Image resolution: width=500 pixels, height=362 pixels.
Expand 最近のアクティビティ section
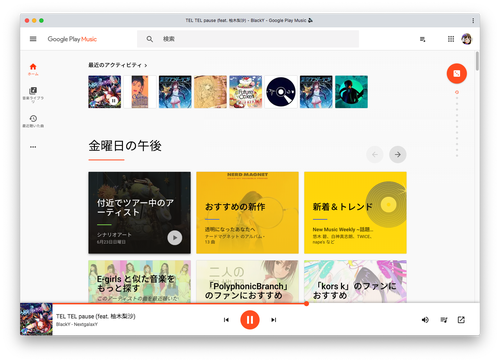point(118,65)
